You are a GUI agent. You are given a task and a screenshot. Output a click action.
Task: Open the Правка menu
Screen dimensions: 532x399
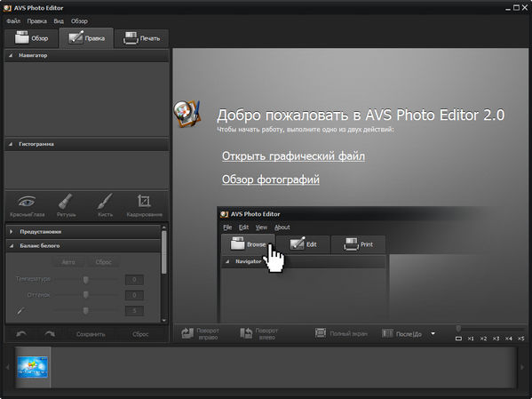click(36, 21)
